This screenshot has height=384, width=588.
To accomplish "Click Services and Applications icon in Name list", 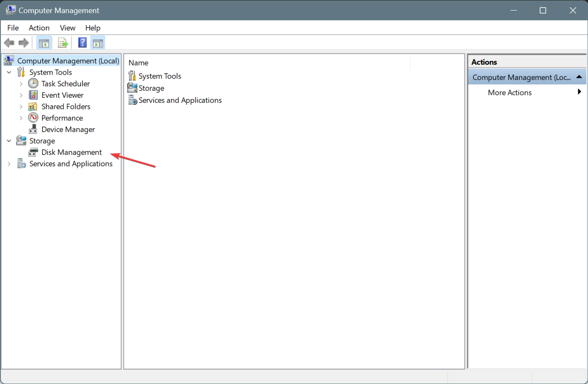I will pos(133,100).
